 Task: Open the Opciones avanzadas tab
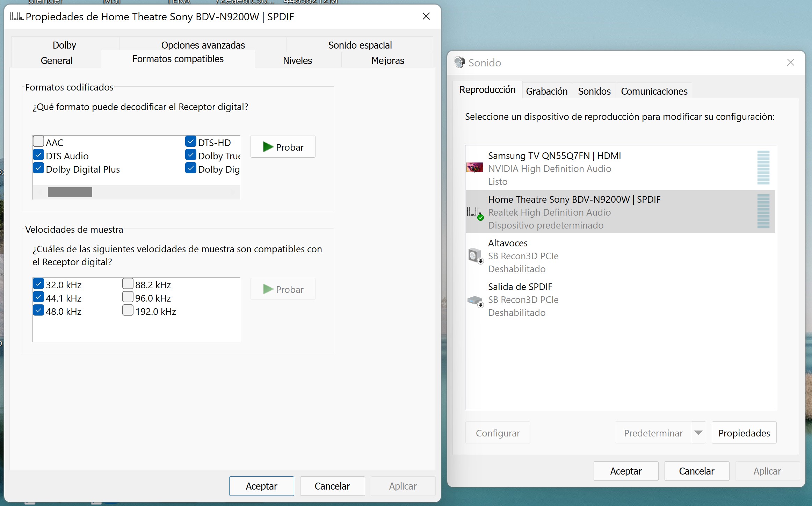pos(203,45)
